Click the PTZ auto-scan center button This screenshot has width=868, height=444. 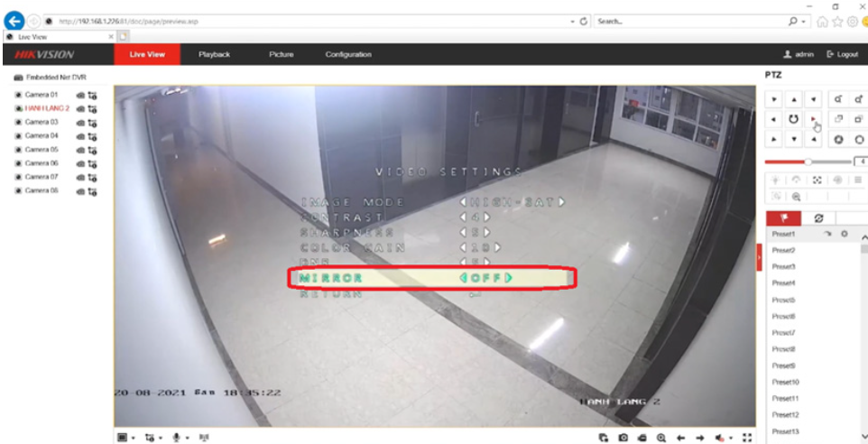point(793,119)
